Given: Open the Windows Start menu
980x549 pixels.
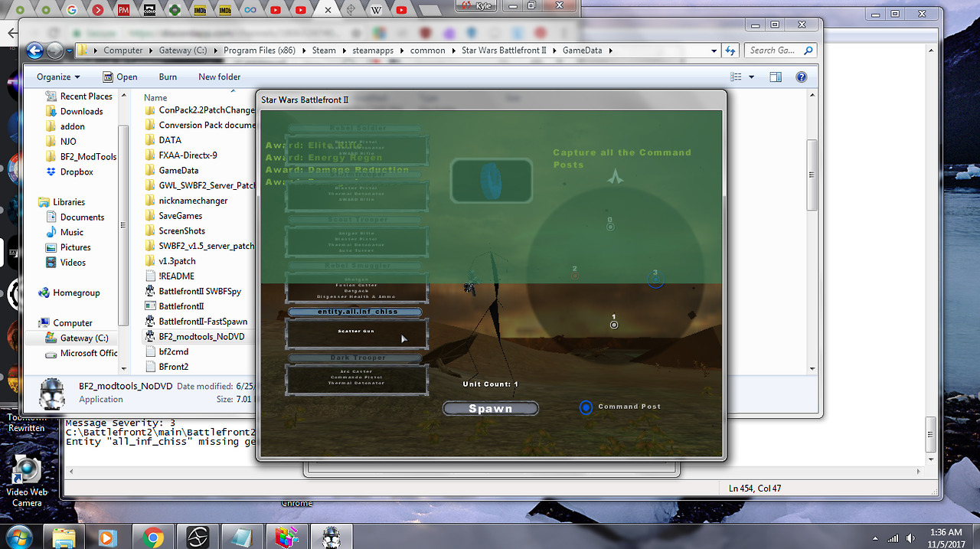Looking at the screenshot, I should 18,537.
